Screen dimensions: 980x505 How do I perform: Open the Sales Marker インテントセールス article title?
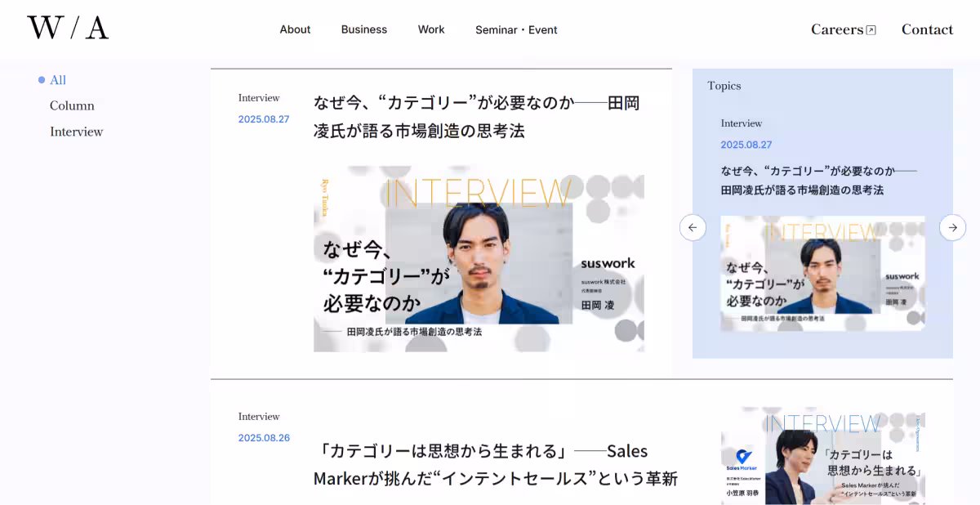495,464
